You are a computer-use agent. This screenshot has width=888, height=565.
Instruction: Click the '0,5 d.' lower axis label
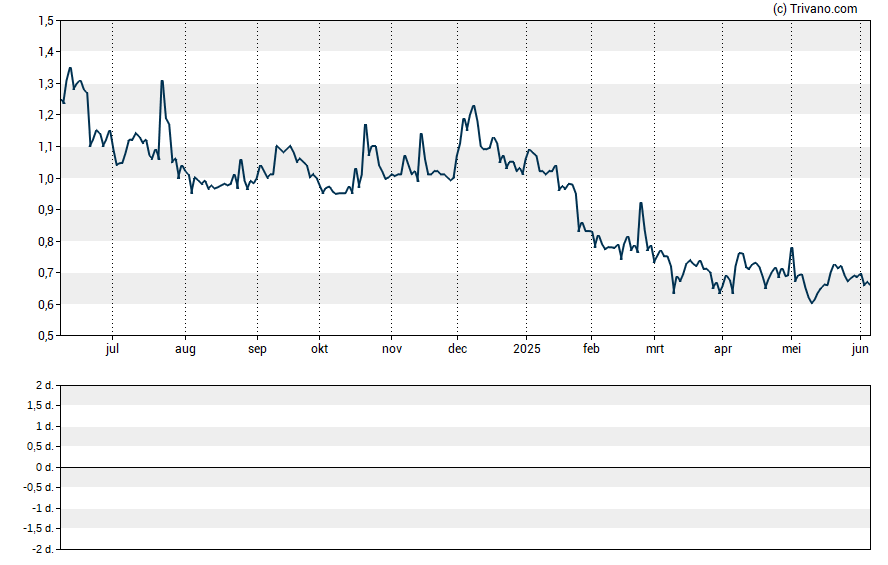pyautogui.click(x=40, y=446)
